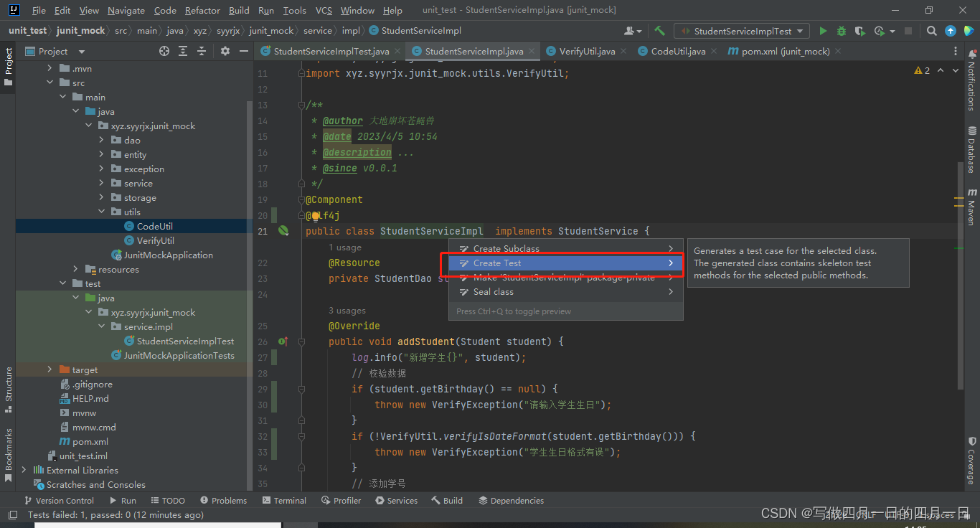This screenshot has height=528, width=980.
Task: Run tests with the Debug icon
Action: pyautogui.click(x=840, y=31)
